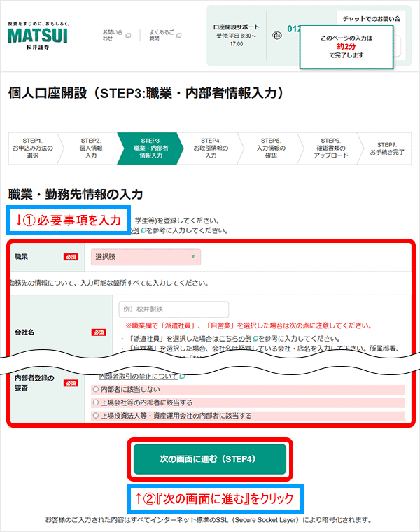Open the お問い合わせ link
Image resolution: width=420 pixels, height=532 pixels.
[x=113, y=35]
